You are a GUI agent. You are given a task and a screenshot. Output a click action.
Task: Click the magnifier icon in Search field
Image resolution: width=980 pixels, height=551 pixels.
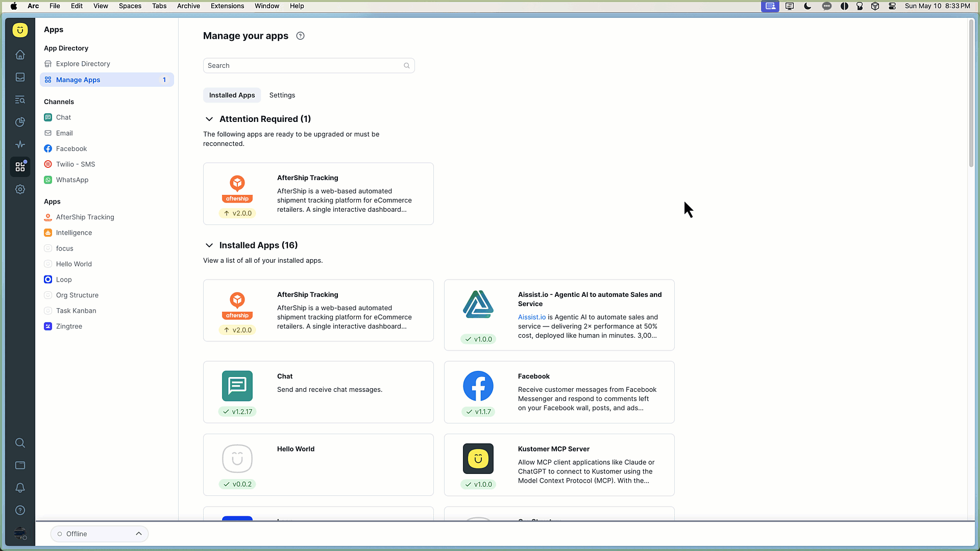(x=407, y=66)
